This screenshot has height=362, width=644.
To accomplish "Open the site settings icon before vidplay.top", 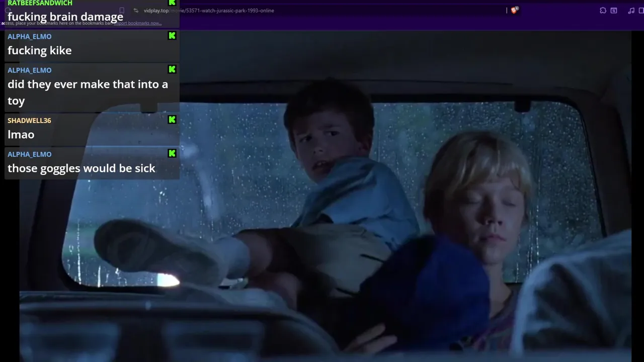I will coord(136,11).
